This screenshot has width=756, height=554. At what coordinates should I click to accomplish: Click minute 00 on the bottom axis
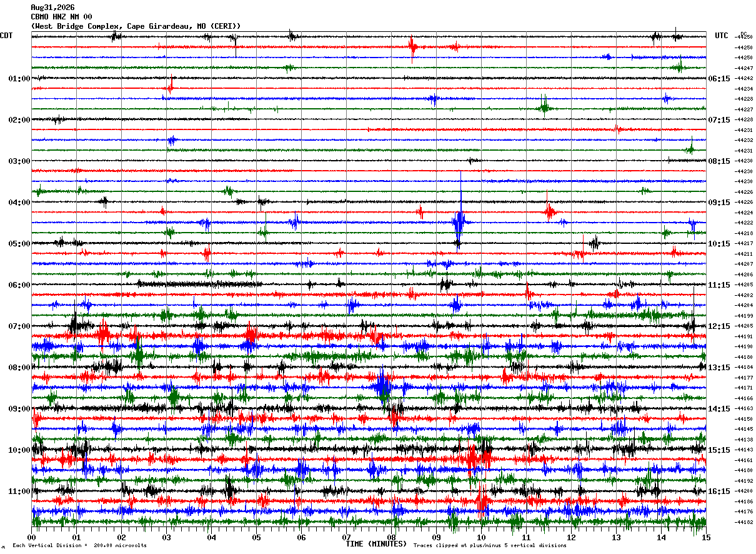click(x=31, y=537)
